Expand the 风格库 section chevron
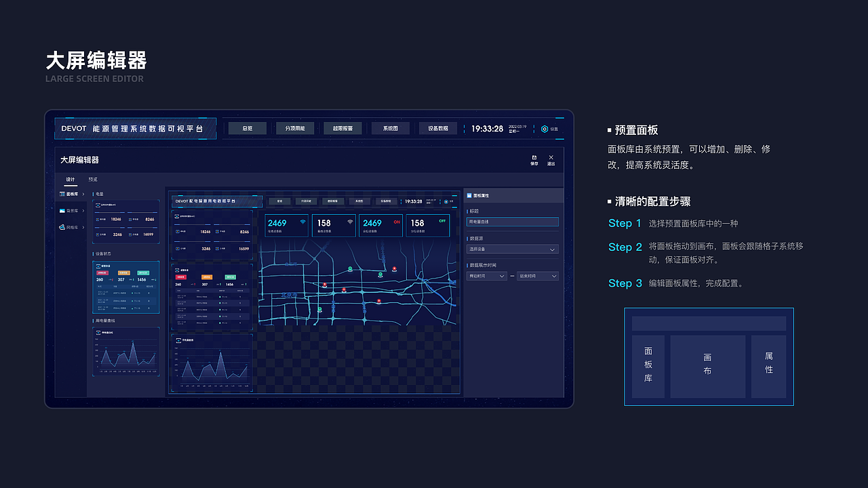 83,228
